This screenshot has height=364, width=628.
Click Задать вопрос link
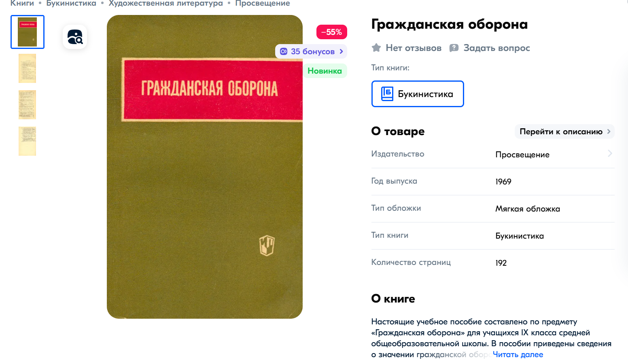(496, 48)
